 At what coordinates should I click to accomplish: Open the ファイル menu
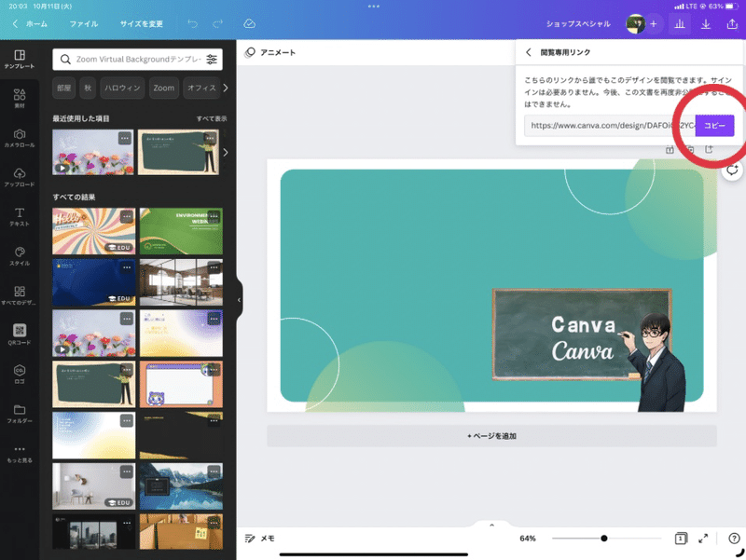[x=84, y=24]
